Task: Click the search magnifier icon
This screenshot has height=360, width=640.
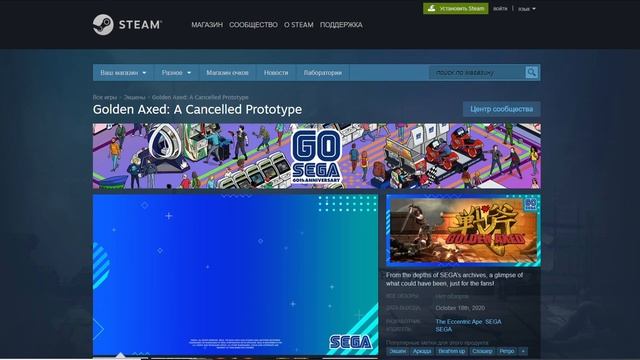Action: click(x=531, y=73)
